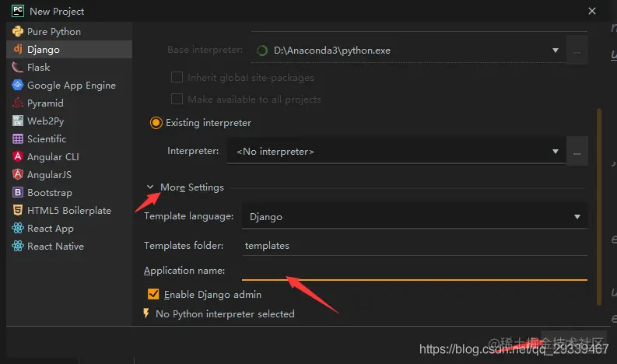Click the Pure Python snake icon
Image resolution: width=617 pixels, height=364 pixels.
click(18, 31)
